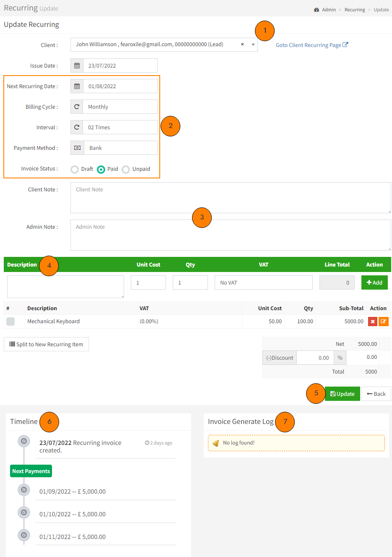Select the Draft invoice status
The width and height of the screenshot is (392, 557).
tap(75, 169)
